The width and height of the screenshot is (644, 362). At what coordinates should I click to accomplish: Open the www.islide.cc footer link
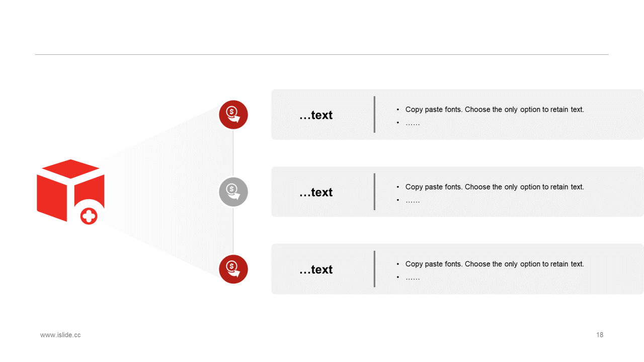(60, 335)
